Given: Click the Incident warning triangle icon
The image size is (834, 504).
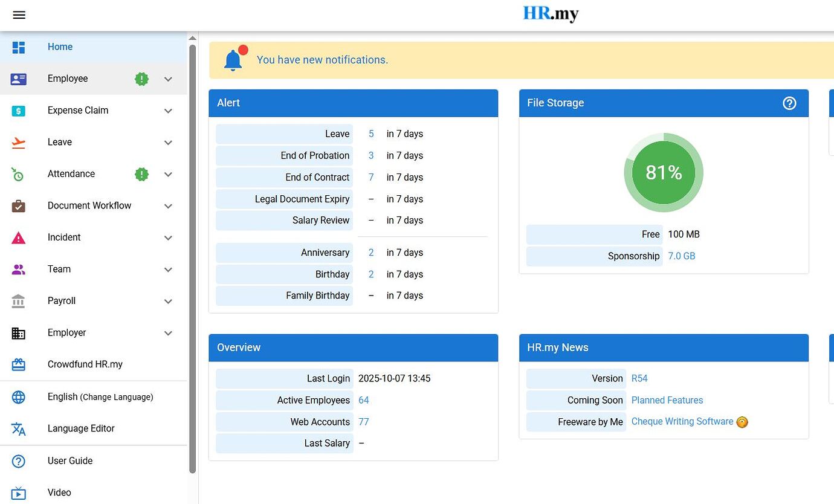Looking at the screenshot, I should (x=18, y=237).
